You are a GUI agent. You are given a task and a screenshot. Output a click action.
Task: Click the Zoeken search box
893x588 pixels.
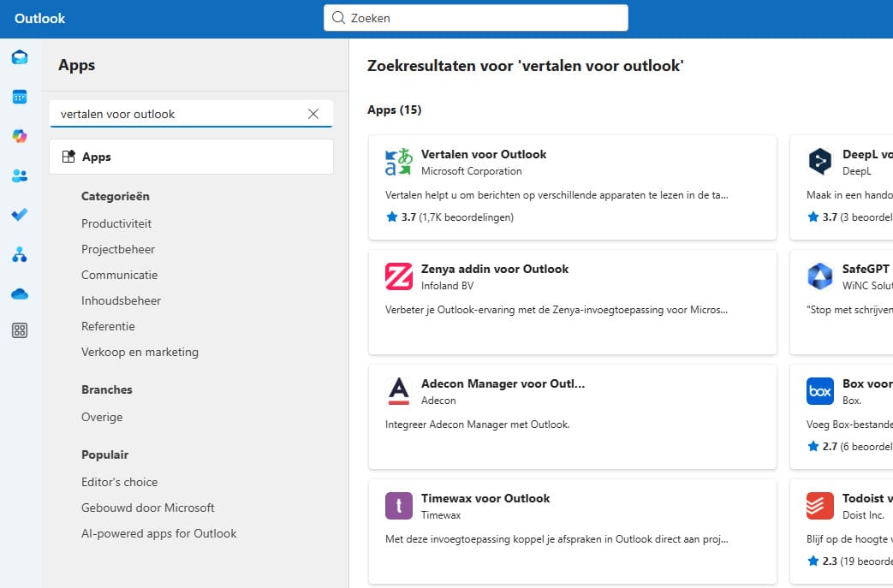point(476,18)
